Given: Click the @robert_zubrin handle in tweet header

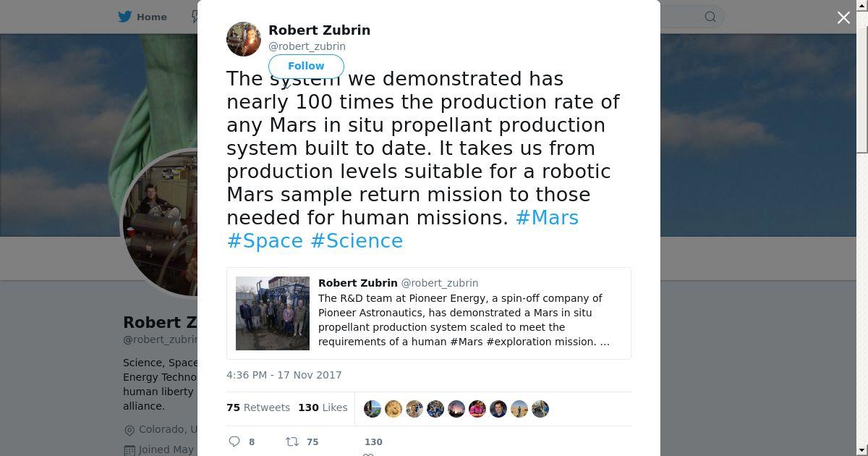Looking at the screenshot, I should [x=307, y=46].
